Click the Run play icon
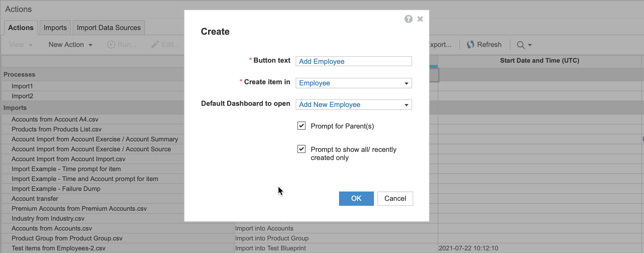Viewport: 644px width, 253px height. tap(111, 45)
